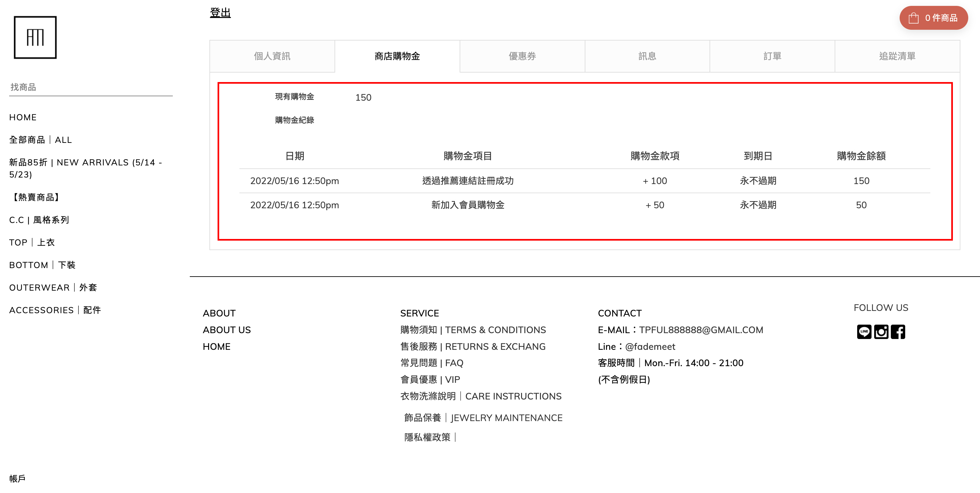
Task: Open the Facebook icon link
Action: [898, 331]
